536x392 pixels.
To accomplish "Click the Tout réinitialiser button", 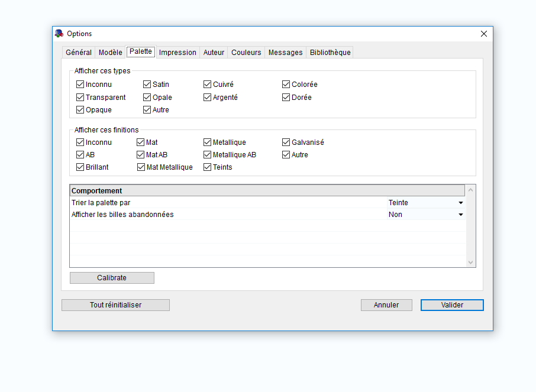I will click(x=115, y=305).
